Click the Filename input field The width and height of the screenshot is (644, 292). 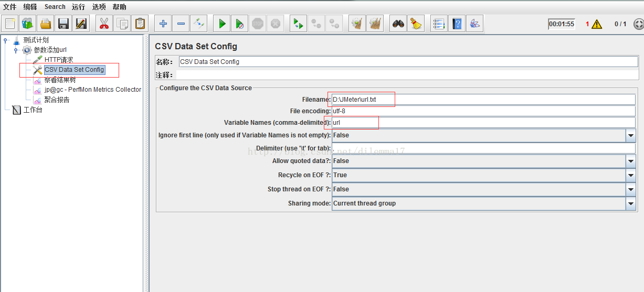tap(483, 100)
